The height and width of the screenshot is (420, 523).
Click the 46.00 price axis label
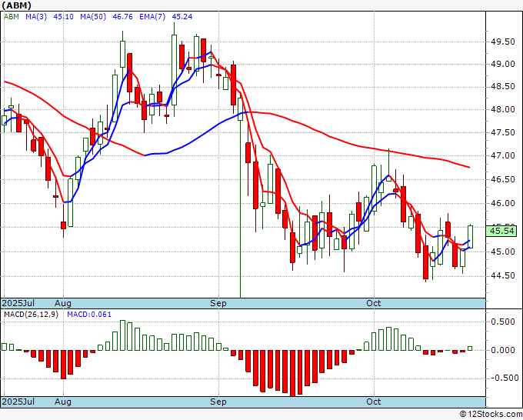click(503, 203)
